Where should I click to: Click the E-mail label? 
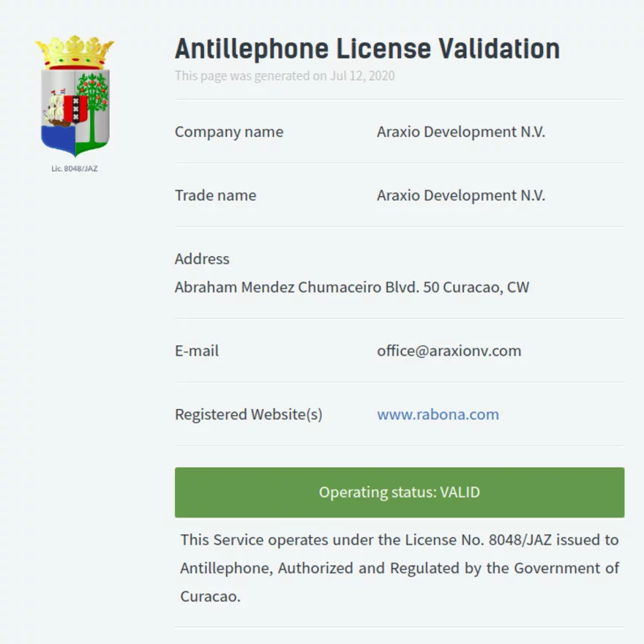point(196,351)
